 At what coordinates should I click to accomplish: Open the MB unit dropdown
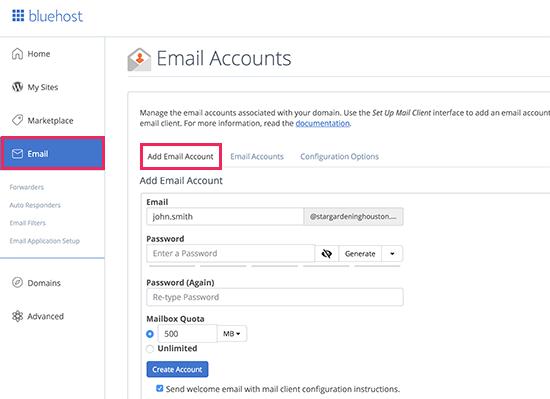click(232, 334)
